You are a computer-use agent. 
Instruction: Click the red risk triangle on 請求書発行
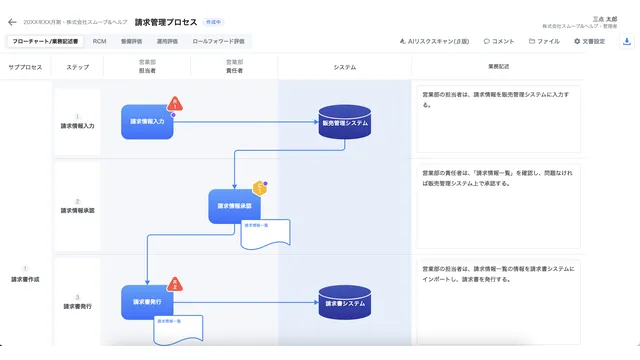tap(175, 284)
